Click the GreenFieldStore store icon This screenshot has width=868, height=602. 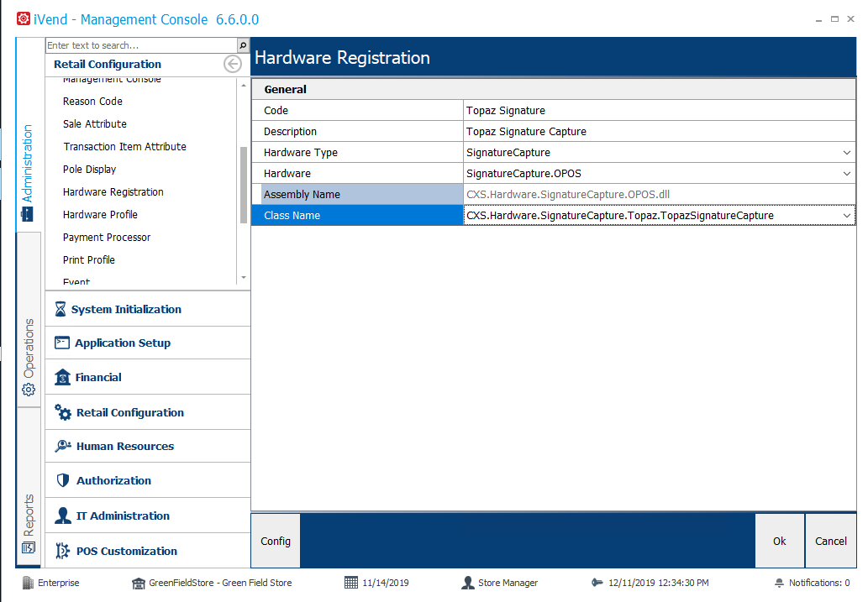pos(139,584)
